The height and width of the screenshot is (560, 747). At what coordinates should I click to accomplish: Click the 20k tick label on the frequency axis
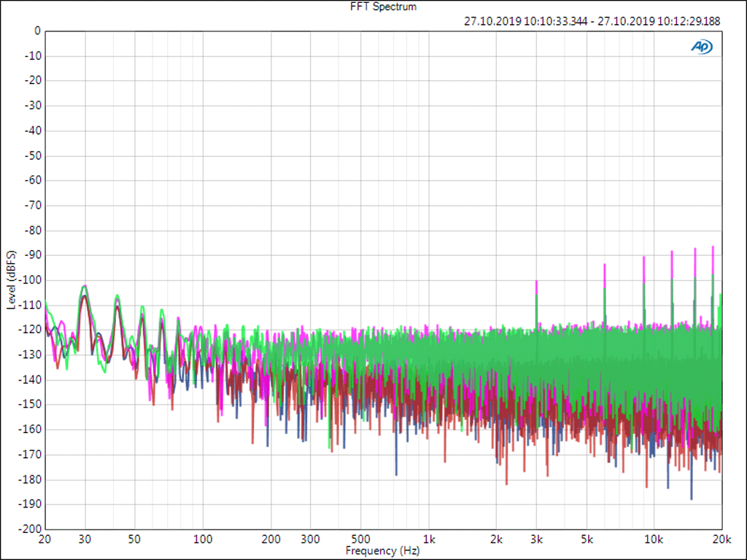(x=721, y=540)
